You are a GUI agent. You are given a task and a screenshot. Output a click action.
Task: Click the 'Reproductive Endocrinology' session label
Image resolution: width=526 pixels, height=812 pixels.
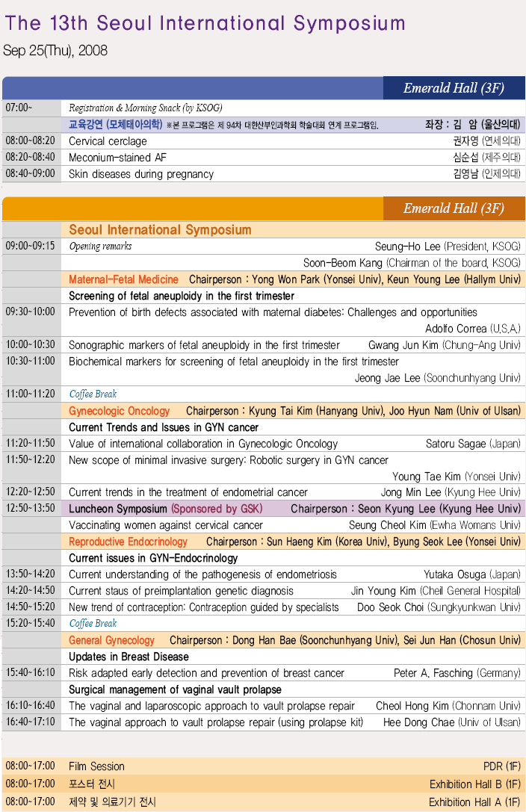129,542
